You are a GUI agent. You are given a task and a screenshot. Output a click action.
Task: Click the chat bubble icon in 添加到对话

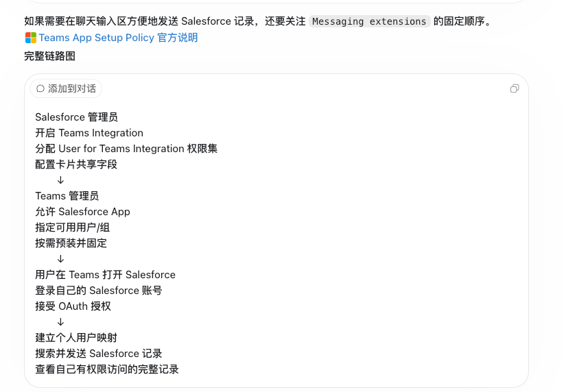click(x=40, y=88)
